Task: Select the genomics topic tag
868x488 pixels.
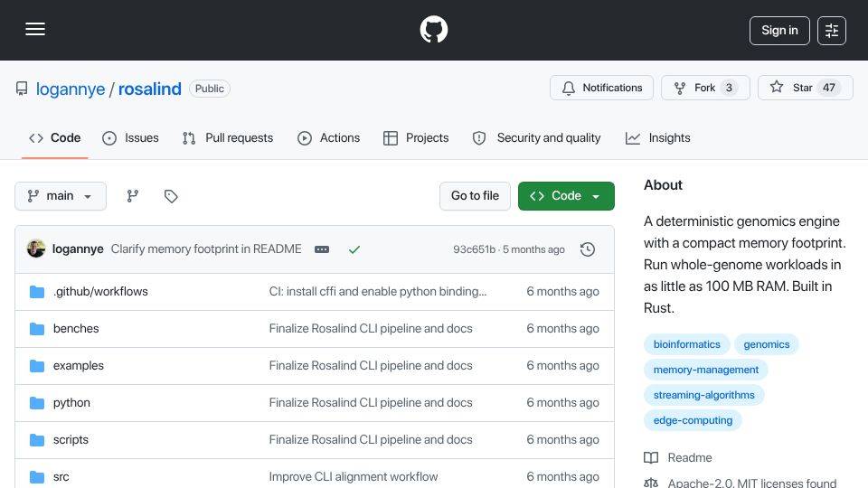Action: tap(766, 344)
